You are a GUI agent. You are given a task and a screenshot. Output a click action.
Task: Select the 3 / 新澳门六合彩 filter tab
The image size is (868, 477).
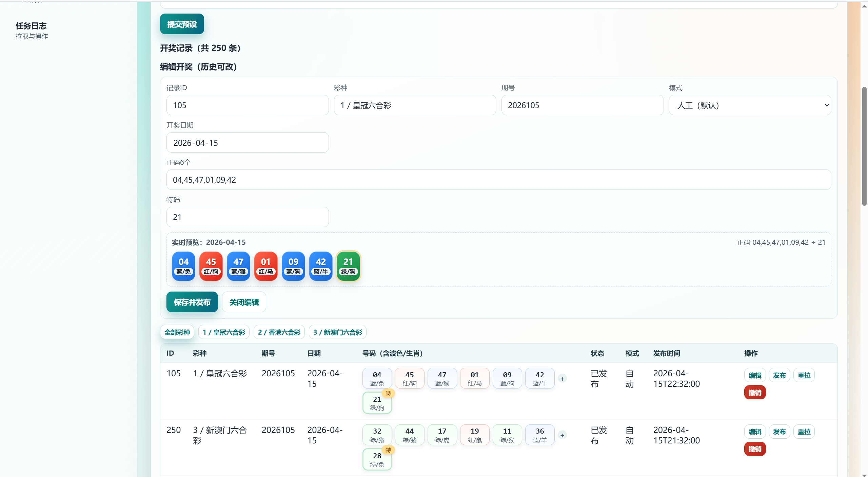(338, 332)
